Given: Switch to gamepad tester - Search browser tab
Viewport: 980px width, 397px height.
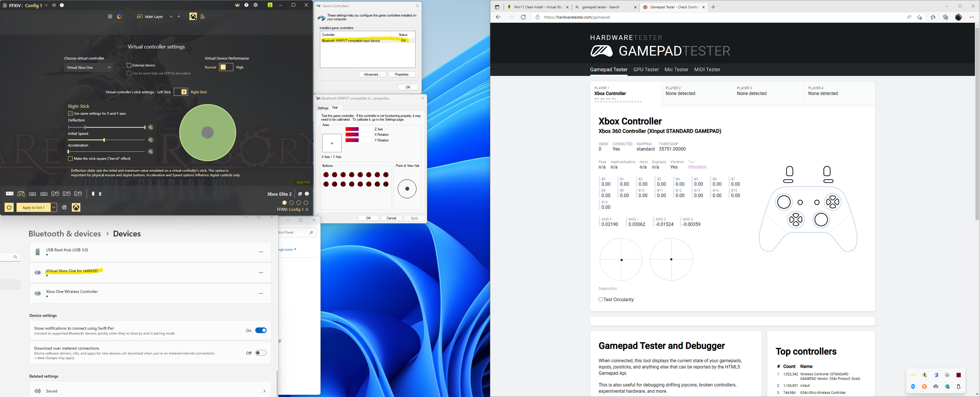Looking at the screenshot, I should [606, 7].
